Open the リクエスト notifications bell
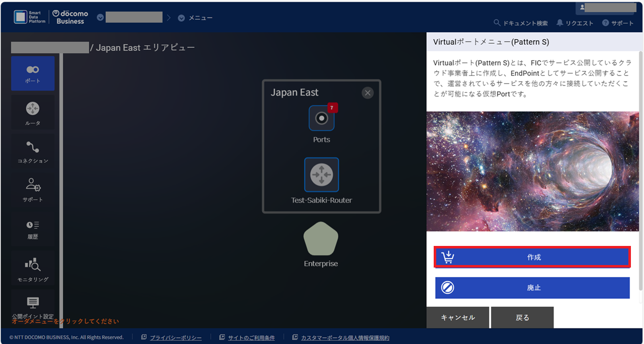This screenshot has width=644, height=344. pyautogui.click(x=575, y=23)
